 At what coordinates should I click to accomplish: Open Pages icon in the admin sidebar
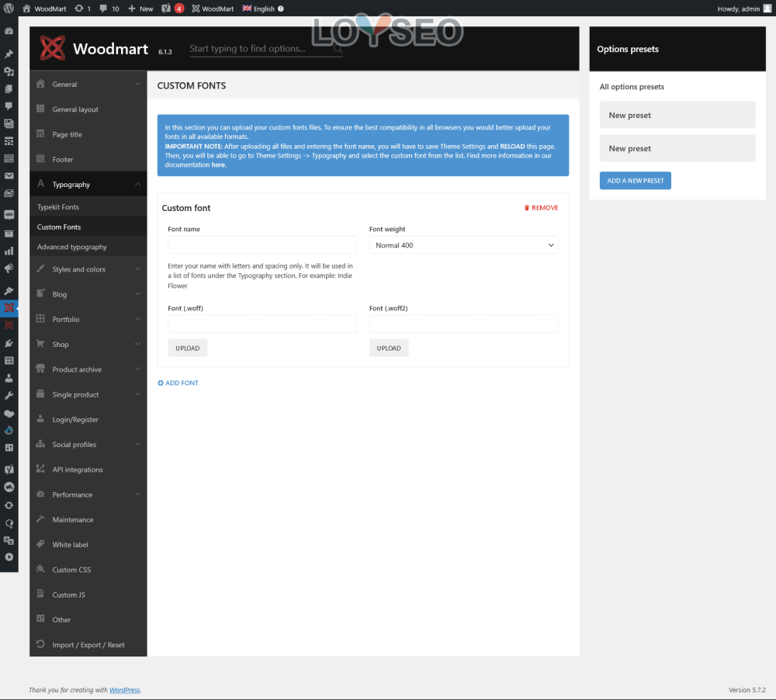9,88
